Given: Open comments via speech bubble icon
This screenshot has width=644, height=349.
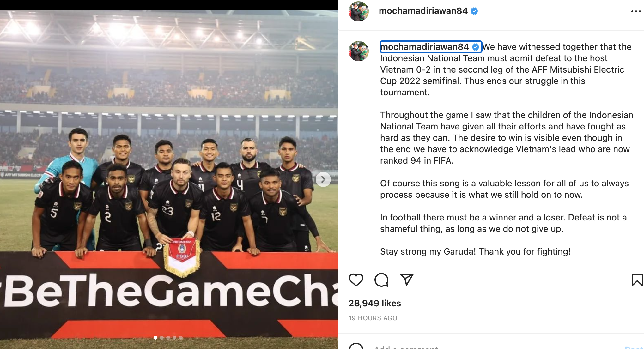Looking at the screenshot, I should click(x=381, y=280).
